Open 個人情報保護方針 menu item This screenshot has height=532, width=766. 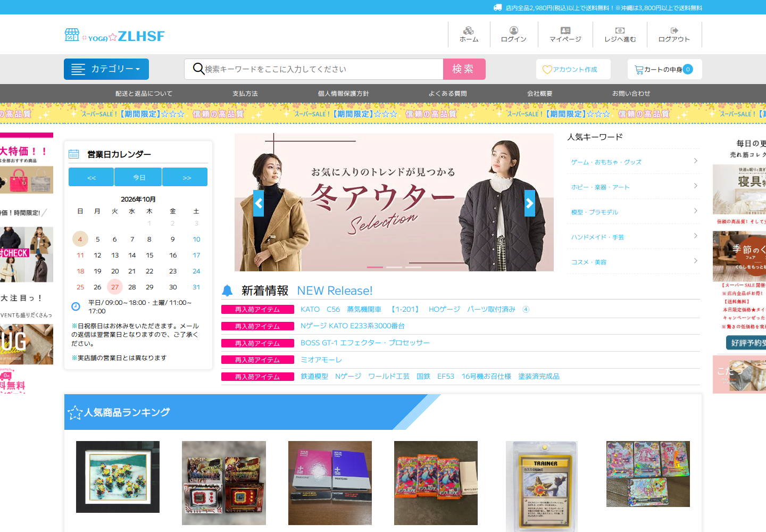click(x=344, y=94)
